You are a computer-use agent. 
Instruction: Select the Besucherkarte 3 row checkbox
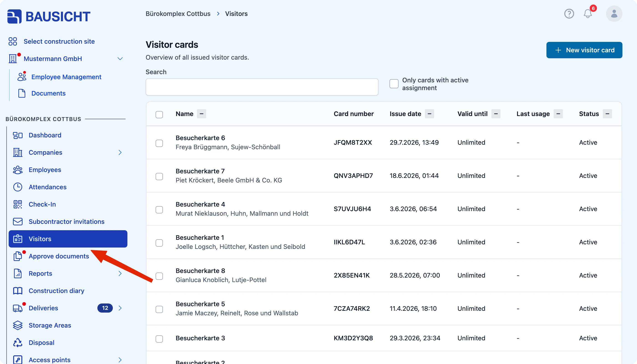(159, 339)
